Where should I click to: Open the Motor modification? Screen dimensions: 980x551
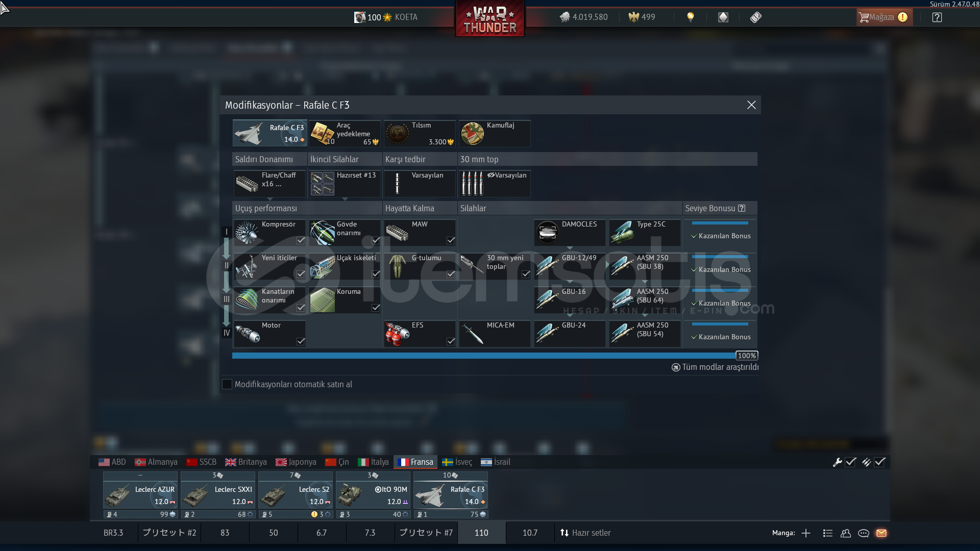pos(269,334)
